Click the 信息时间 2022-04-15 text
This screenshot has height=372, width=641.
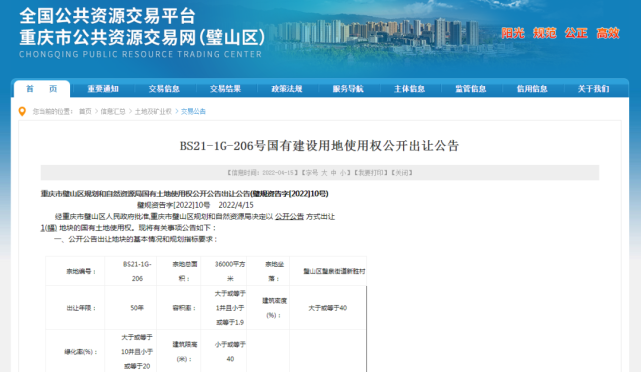tap(261, 173)
